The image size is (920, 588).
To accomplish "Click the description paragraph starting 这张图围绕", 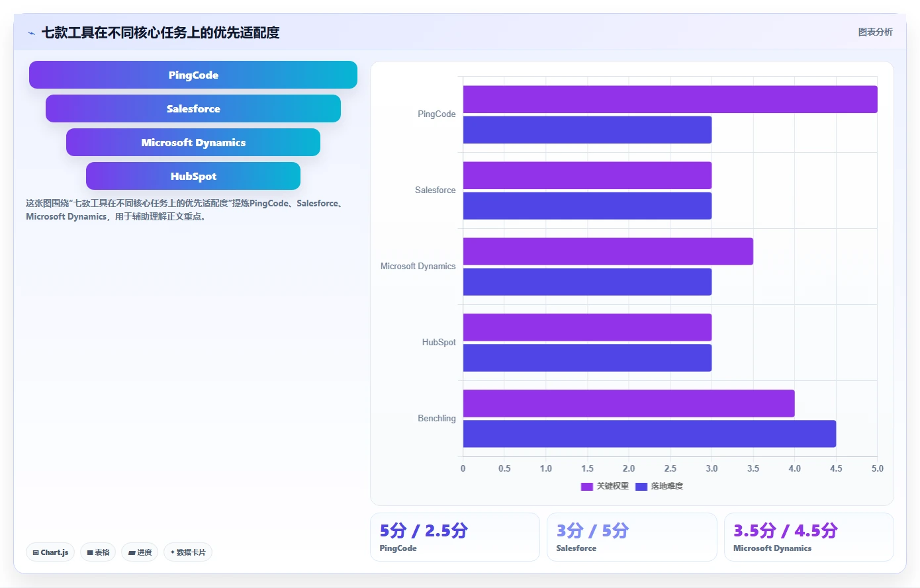I will [186, 210].
